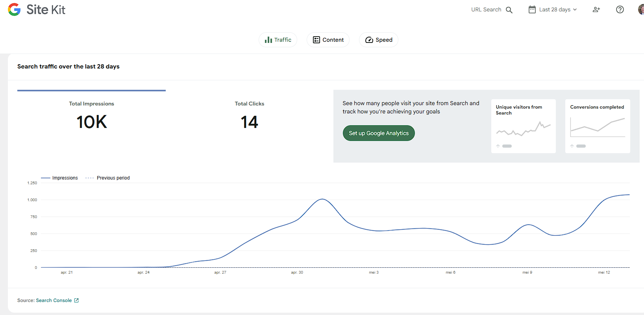Click the URL Search magnifier icon
Screen dimensions: 644x315
tap(509, 10)
